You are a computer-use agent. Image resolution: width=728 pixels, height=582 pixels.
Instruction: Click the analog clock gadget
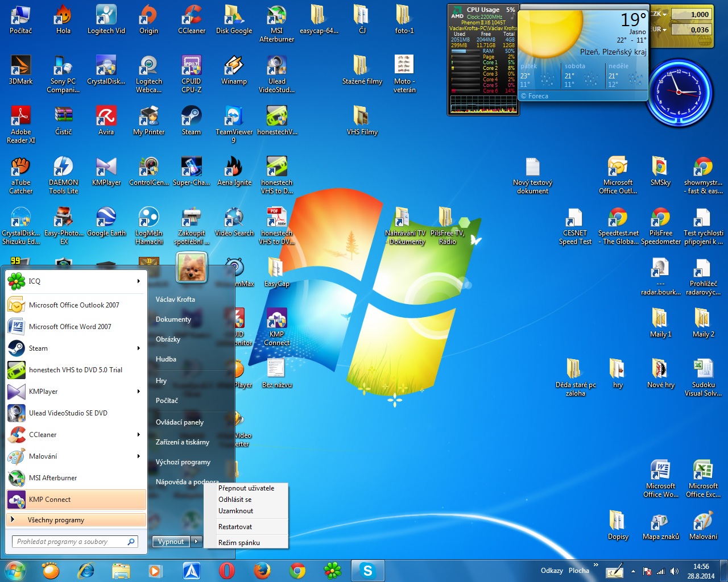[x=679, y=93]
